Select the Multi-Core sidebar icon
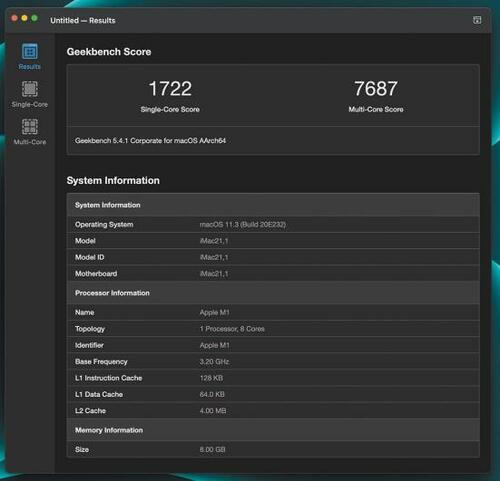This screenshot has width=500, height=481. 30,127
